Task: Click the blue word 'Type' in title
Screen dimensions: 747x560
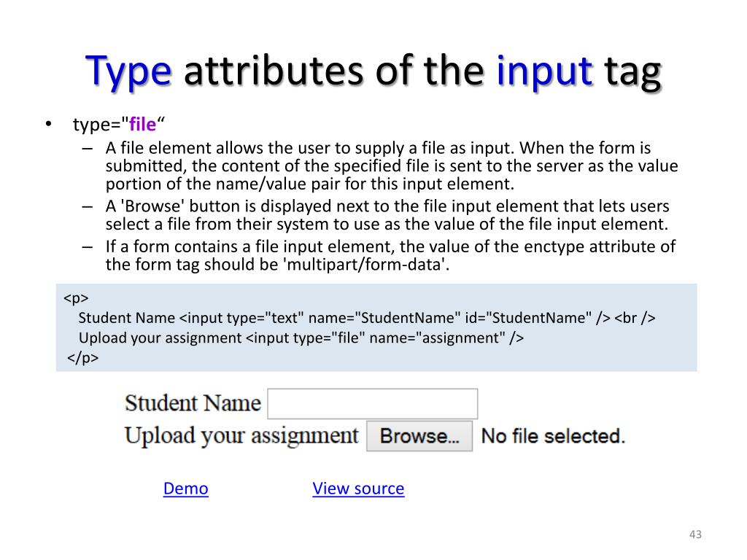Action: (129, 73)
